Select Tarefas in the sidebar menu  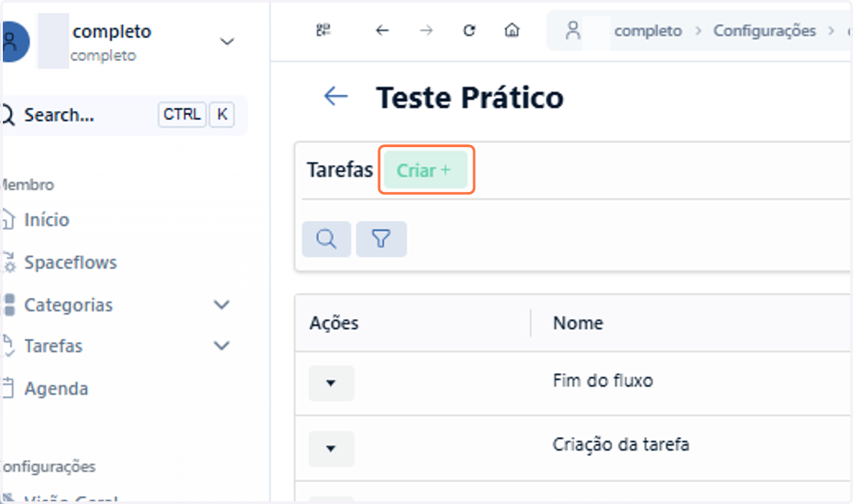pyautogui.click(x=53, y=346)
